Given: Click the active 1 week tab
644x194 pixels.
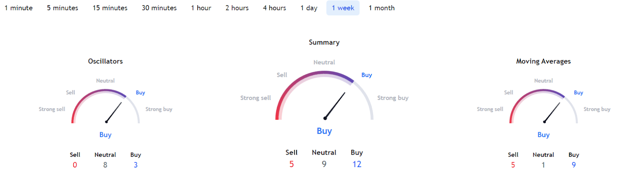Looking at the screenshot, I should [x=343, y=8].
